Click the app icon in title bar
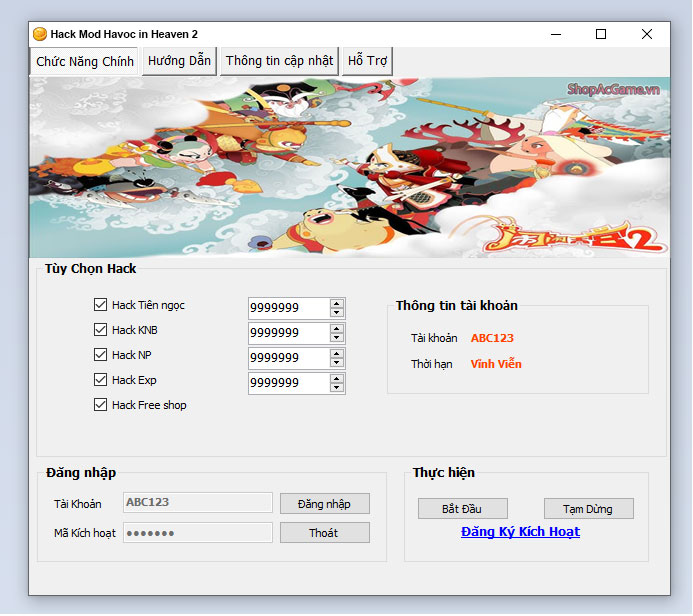693x616 pixels. click(40, 34)
